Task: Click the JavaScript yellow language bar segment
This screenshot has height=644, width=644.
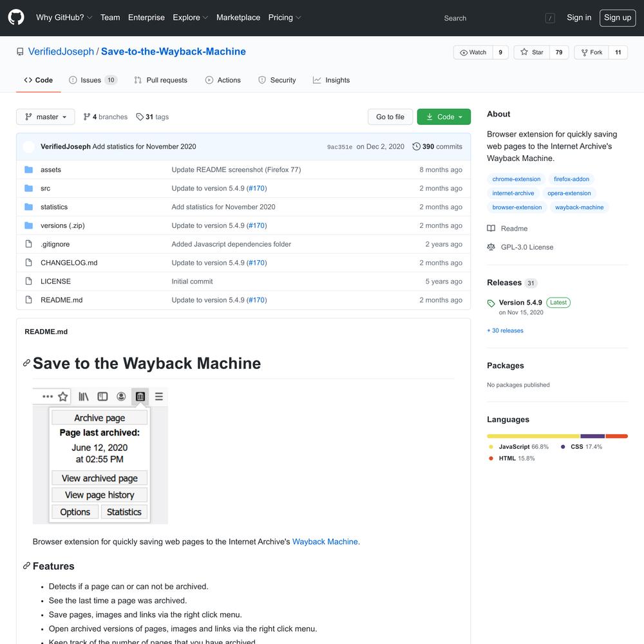Action: pyautogui.click(x=533, y=436)
